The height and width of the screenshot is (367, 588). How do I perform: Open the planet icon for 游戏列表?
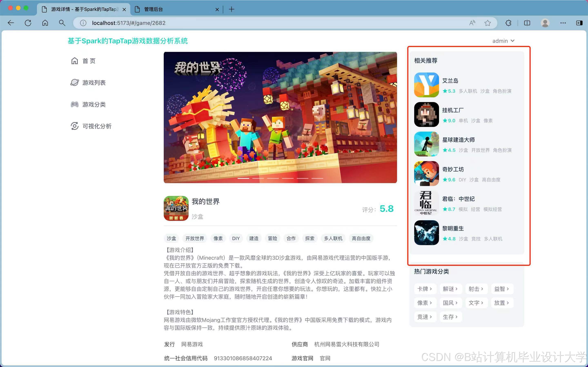(75, 82)
